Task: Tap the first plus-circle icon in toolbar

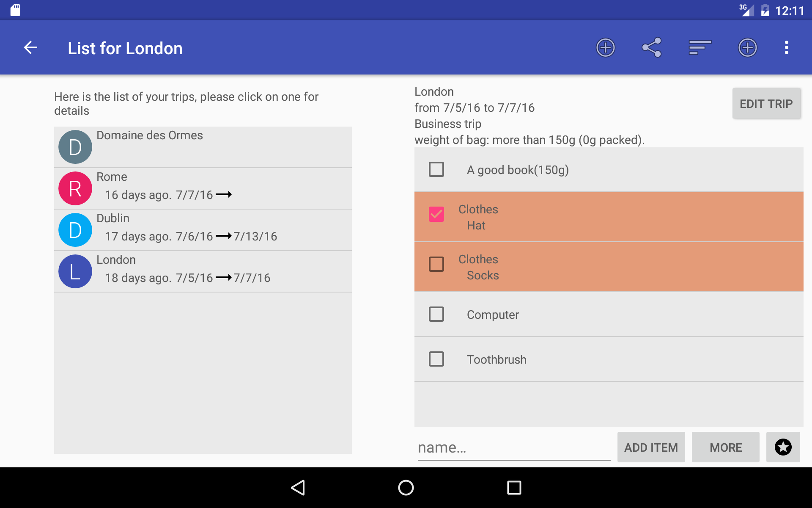Action: [605, 47]
